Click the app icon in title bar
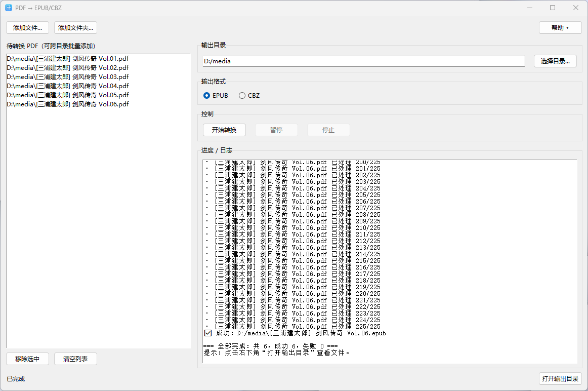The width and height of the screenshot is (588, 391). point(9,8)
